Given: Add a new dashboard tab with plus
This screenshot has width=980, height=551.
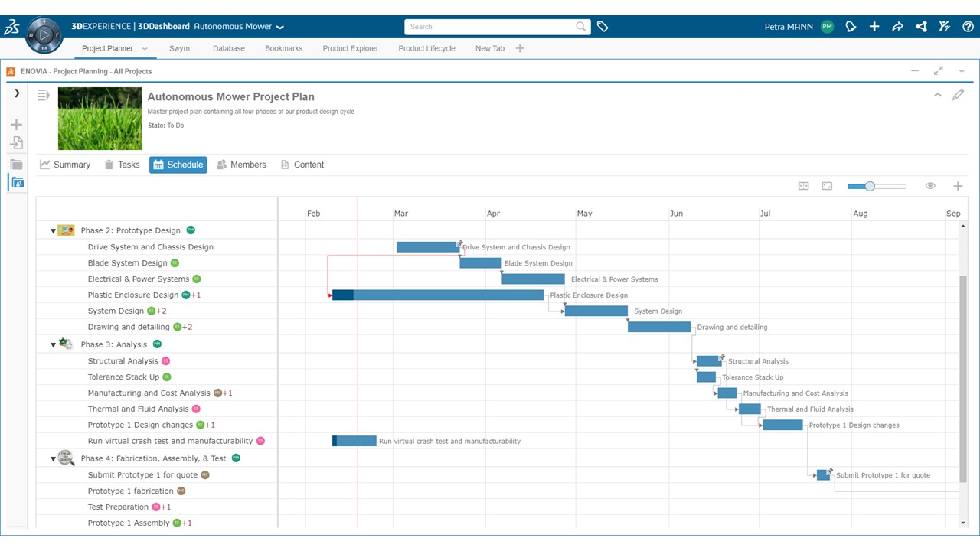Looking at the screenshot, I should [520, 48].
